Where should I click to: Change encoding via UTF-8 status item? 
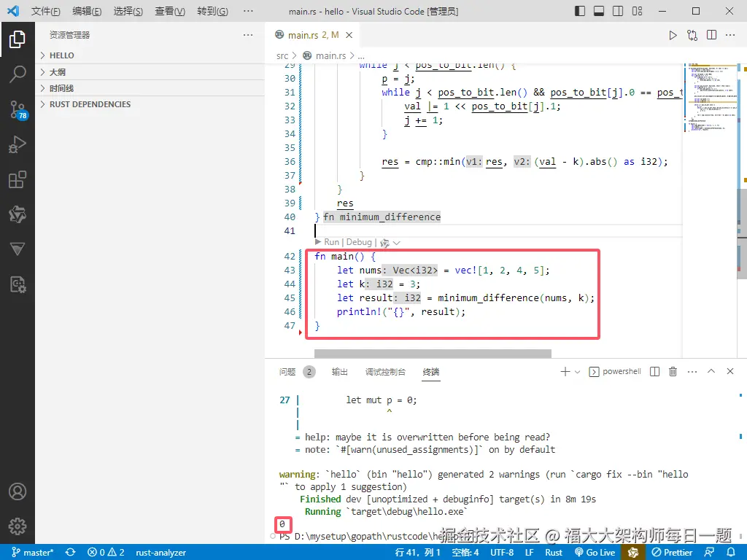502,553
